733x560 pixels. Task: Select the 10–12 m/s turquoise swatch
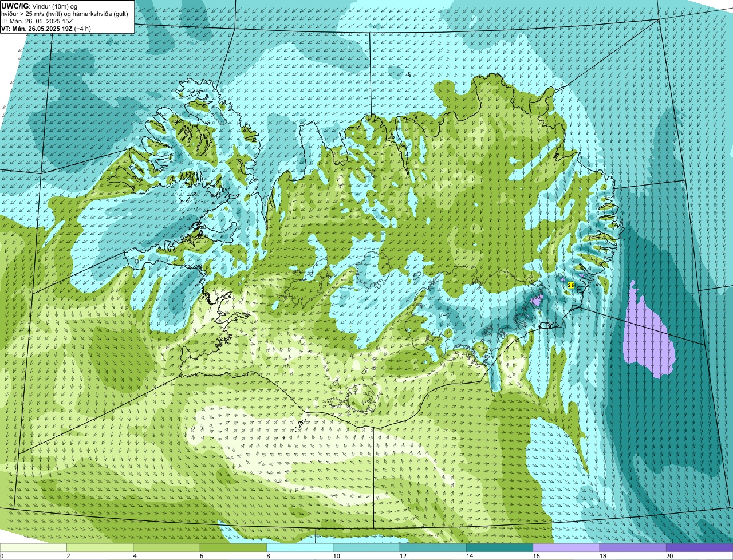click(366, 547)
